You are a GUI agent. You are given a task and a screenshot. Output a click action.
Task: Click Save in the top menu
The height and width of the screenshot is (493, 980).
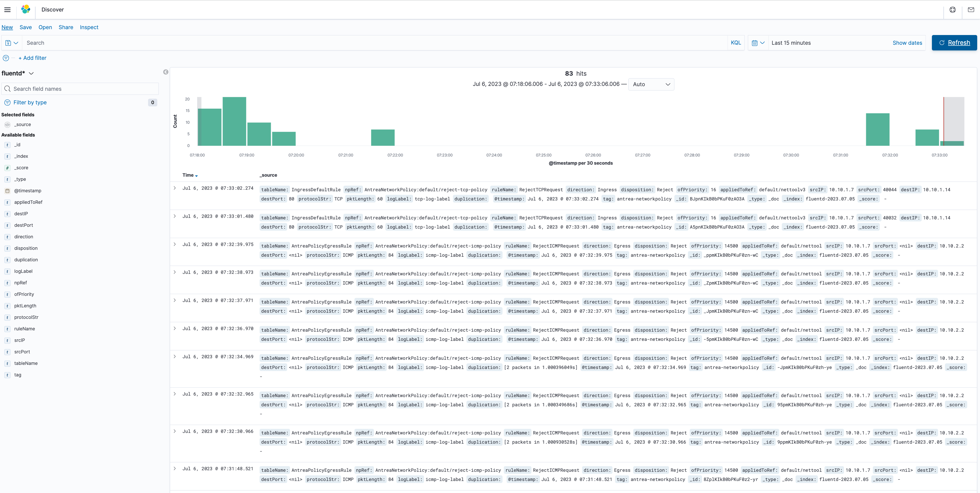(26, 27)
